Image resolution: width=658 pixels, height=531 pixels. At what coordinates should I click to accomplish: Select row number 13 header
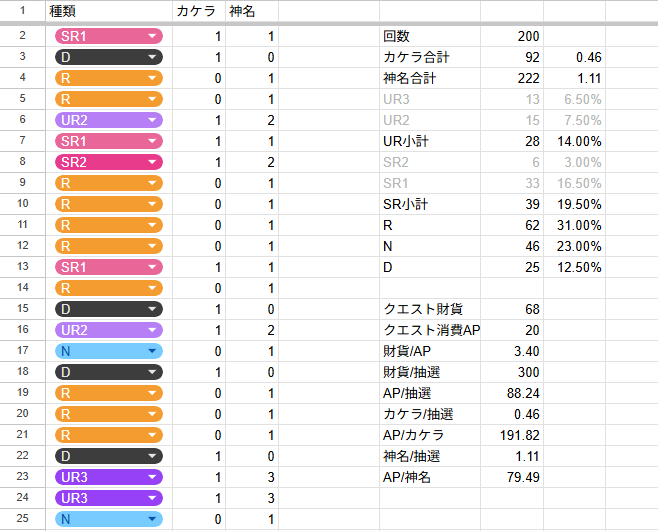pos(21,267)
